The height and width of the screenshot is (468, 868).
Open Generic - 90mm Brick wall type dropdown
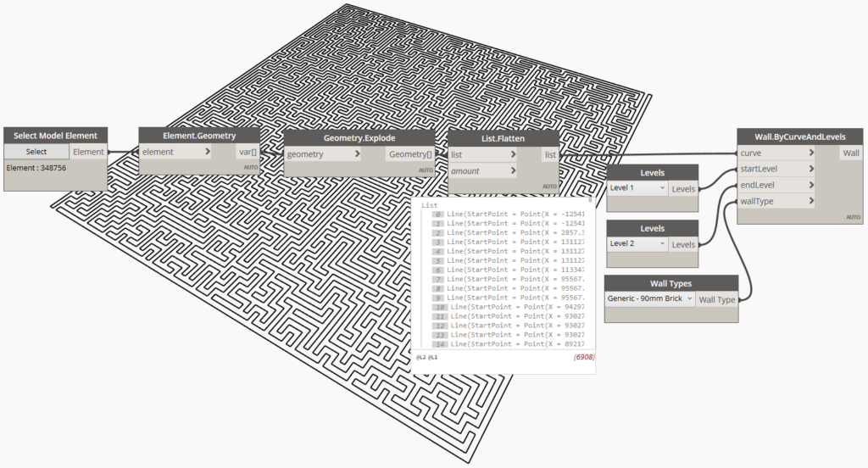650,298
